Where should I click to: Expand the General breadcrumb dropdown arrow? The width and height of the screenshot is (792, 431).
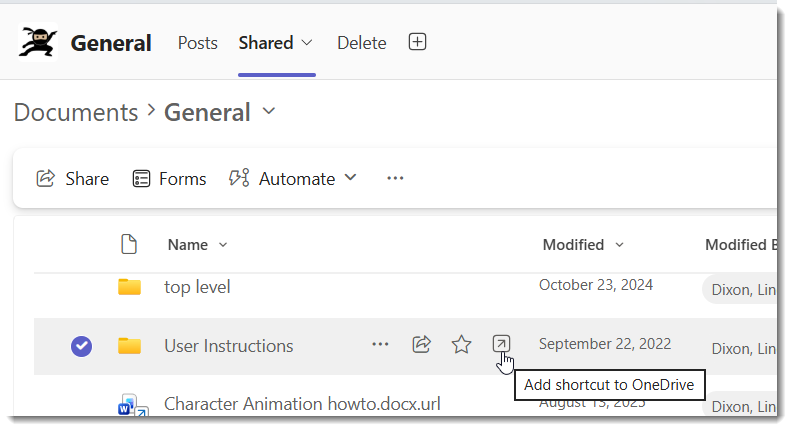pos(269,111)
